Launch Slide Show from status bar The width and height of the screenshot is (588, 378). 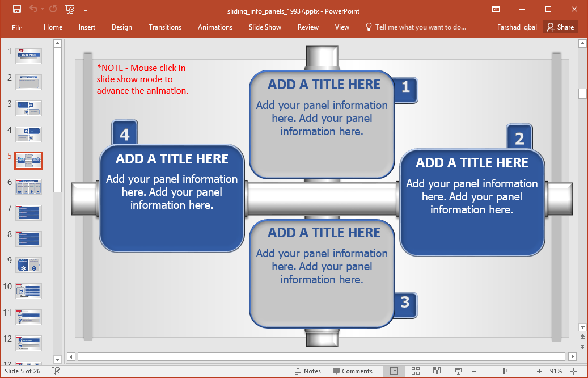458,371
